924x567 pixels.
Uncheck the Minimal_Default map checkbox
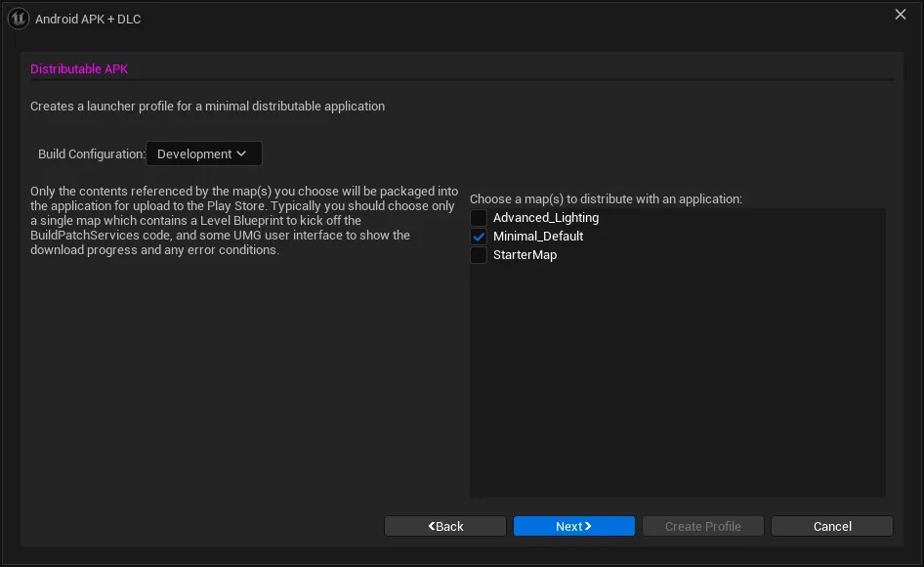[x=479, y=237]
